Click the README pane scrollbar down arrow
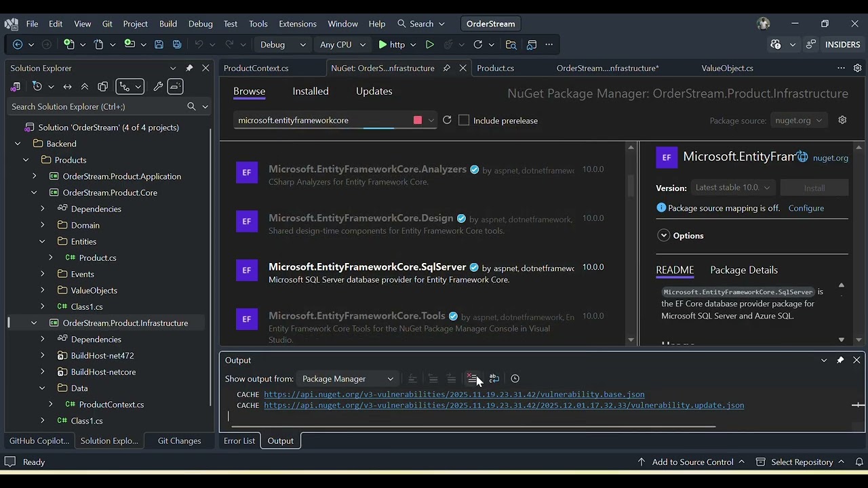This screenshot has width=868, height=488. 841,340
